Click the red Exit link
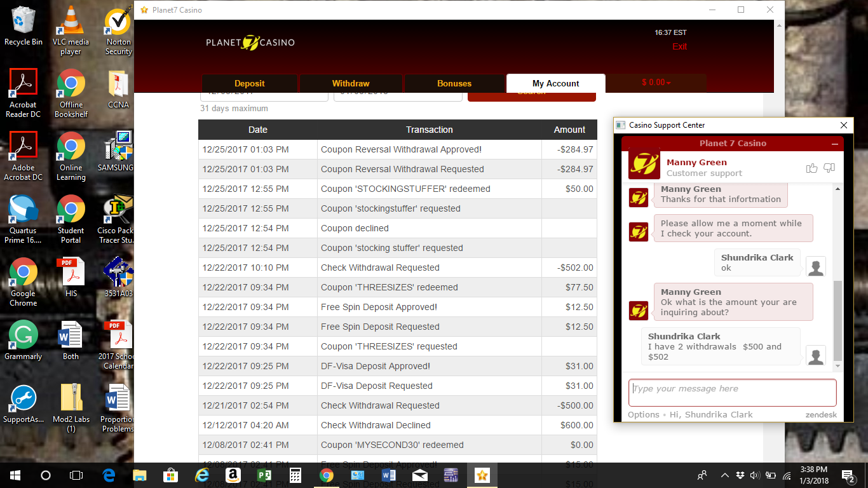 click(x=680, y=46)
